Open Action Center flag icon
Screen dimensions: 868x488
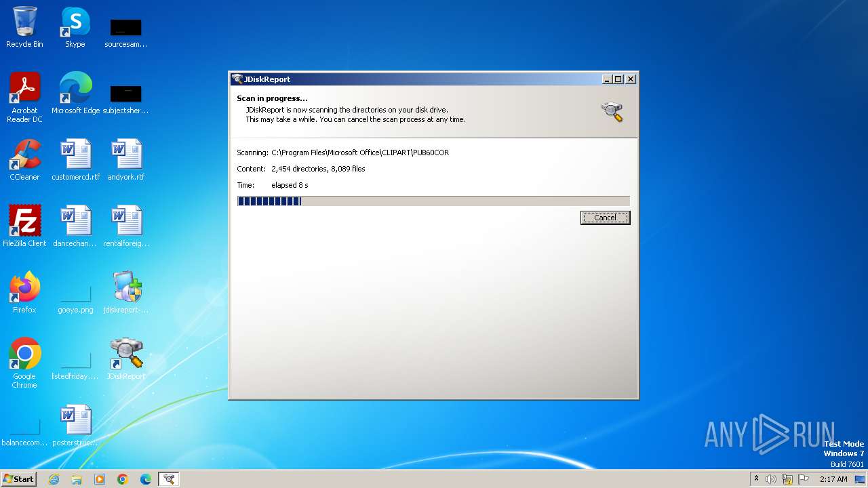point(804,479)
